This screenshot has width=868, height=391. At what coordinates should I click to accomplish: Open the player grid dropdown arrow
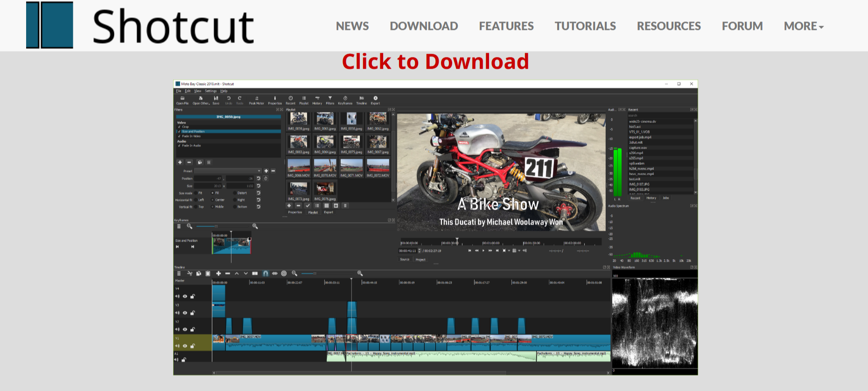click(519, 251)
